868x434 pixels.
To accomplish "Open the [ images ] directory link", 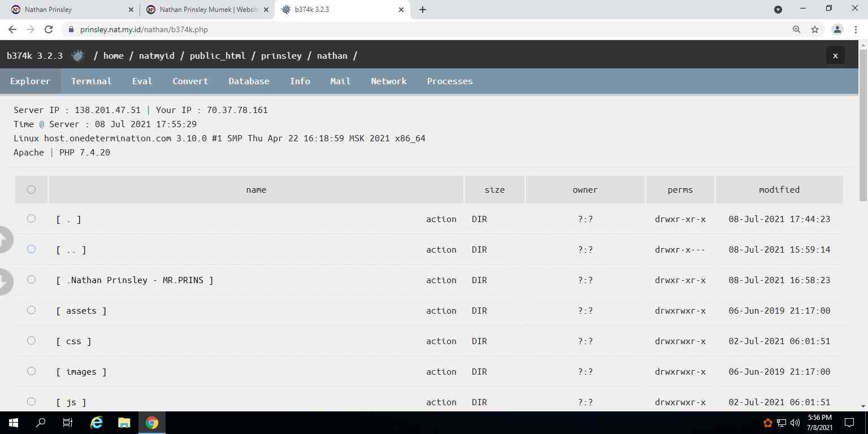I will coord(81,371).
